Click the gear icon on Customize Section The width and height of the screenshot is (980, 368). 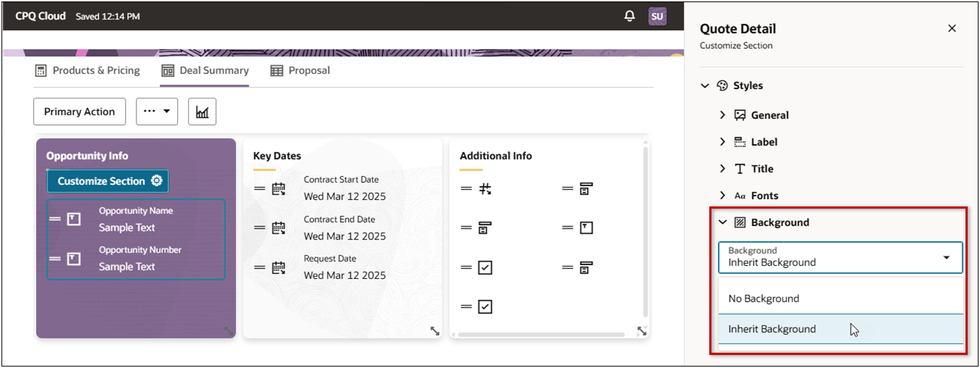(x=157, y=181)
